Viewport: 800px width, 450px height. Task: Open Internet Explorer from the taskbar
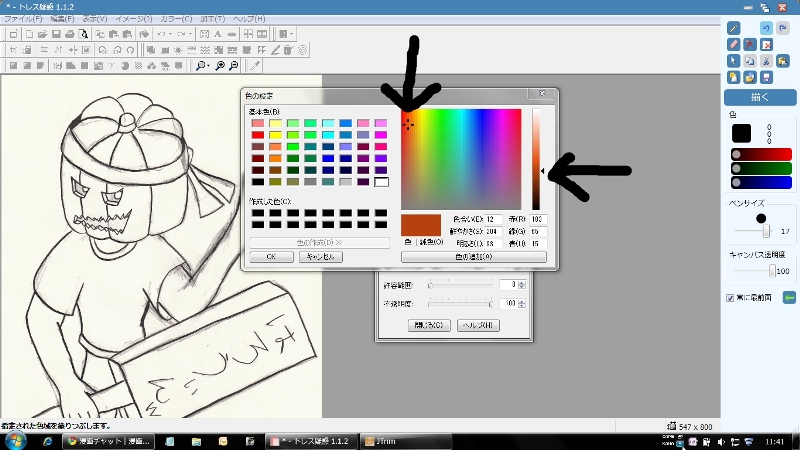pyautogui.click(x=47, y=441)
